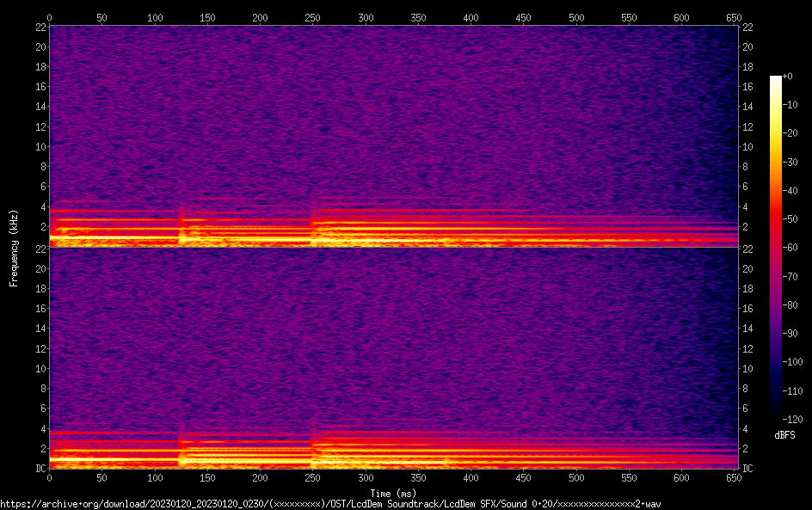Viewport: 812px width, 510px height.
Task: Click the 12 kHz tick on the upper-left frequency axis
Action: [40, 126]
